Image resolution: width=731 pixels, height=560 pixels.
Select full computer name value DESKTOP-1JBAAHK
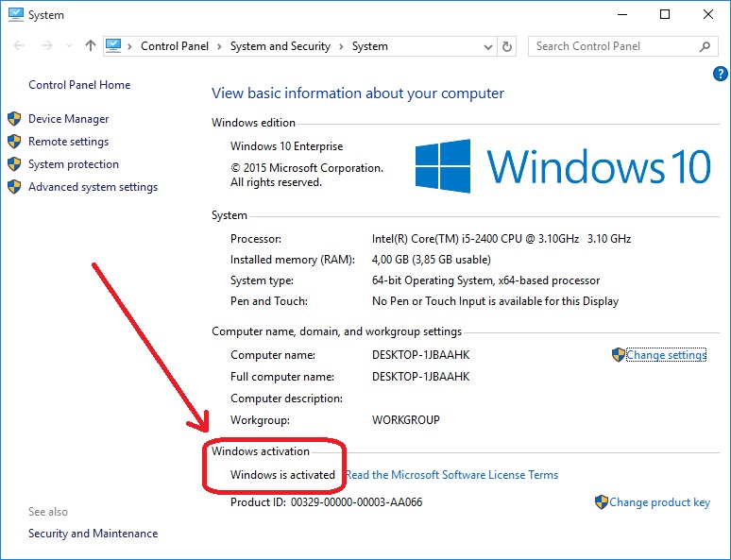[420, 377]
